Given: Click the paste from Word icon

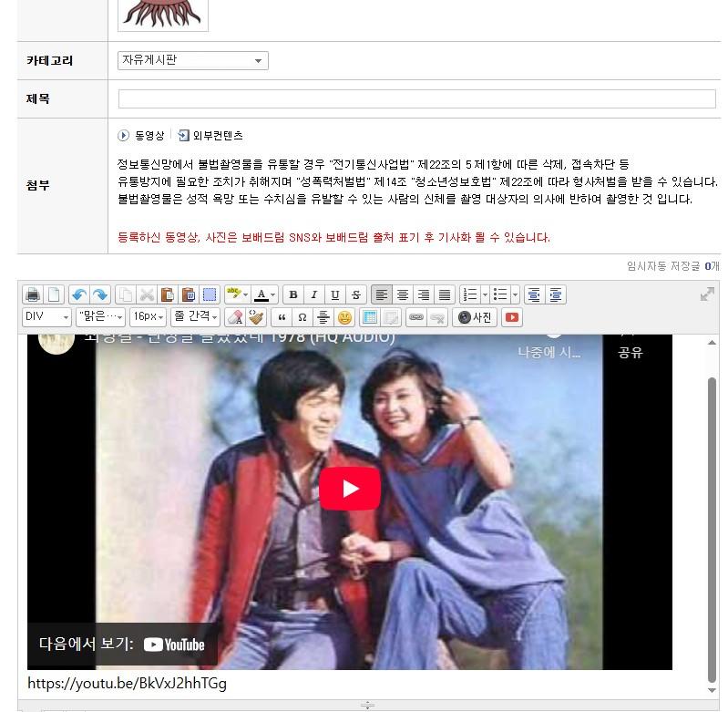Looking at the screenshot, I should (x=189, y=294).
